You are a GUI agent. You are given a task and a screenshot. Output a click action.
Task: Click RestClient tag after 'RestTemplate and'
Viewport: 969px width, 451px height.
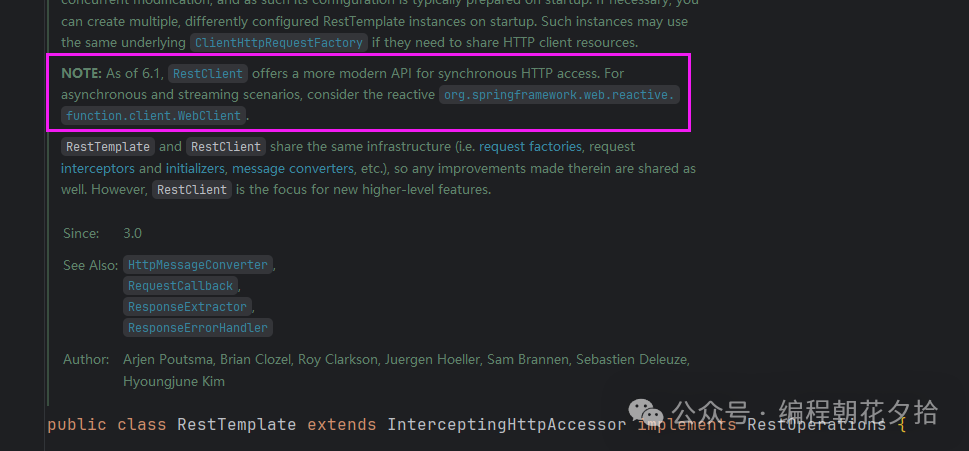tap(226, 147)
